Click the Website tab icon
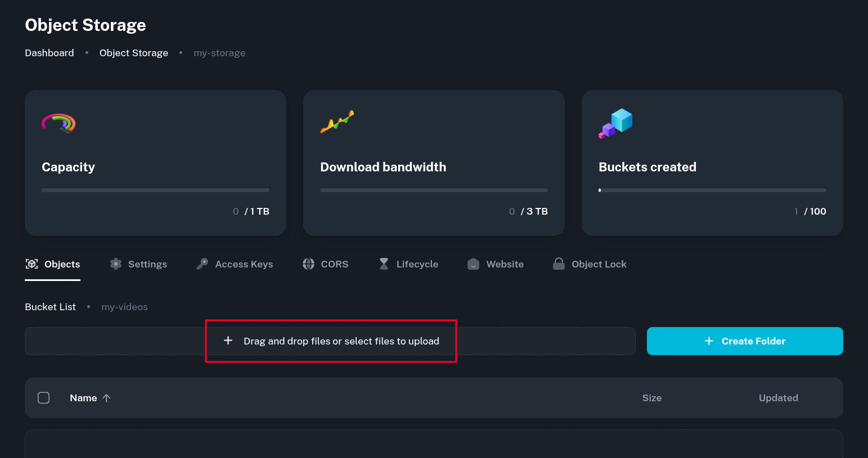Viewport: 868px width, 458px height. (x=474, y=264)
